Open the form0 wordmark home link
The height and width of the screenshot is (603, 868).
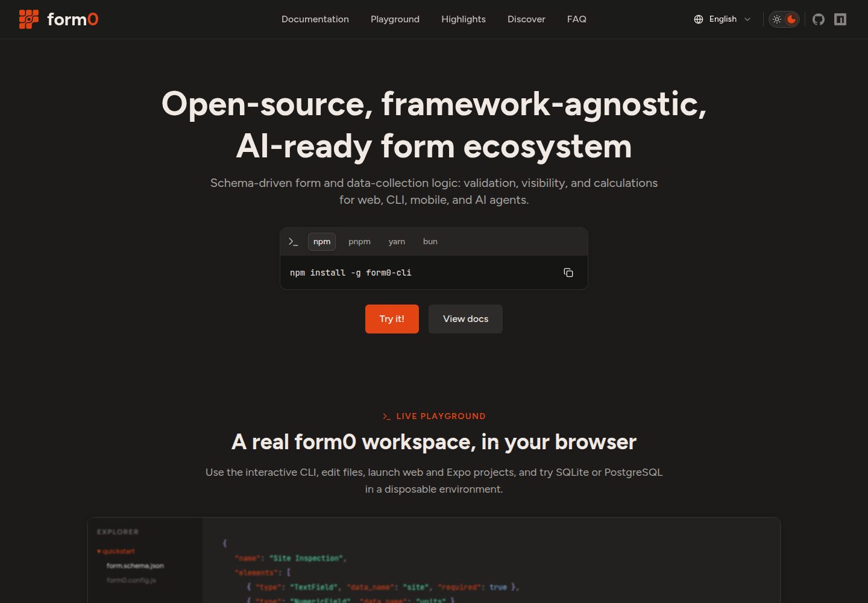72,19
